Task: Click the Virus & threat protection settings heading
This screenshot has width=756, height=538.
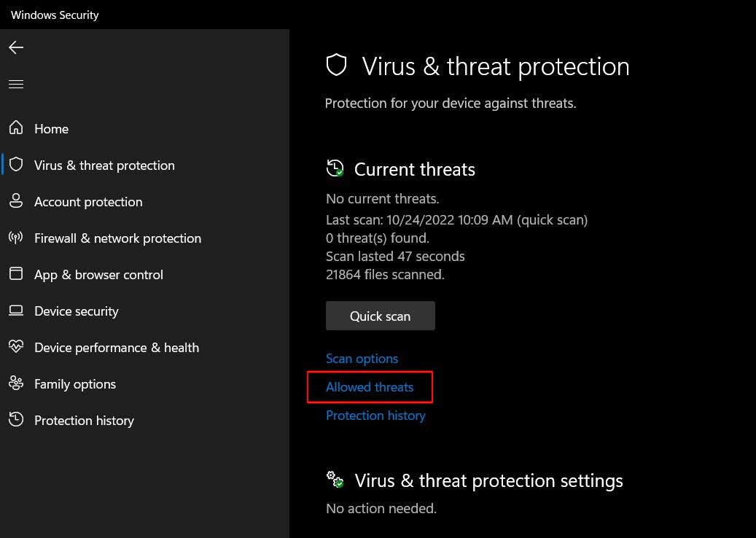Action: [488, 481]
